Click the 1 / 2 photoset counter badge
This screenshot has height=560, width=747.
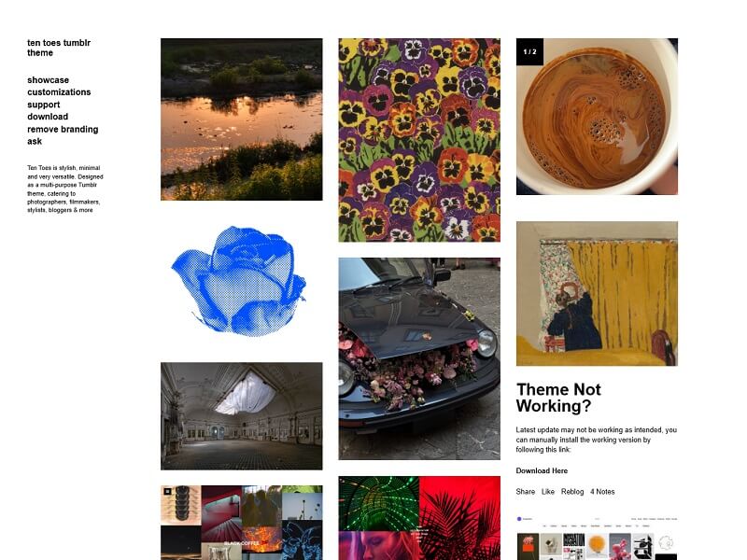[529, 51]
